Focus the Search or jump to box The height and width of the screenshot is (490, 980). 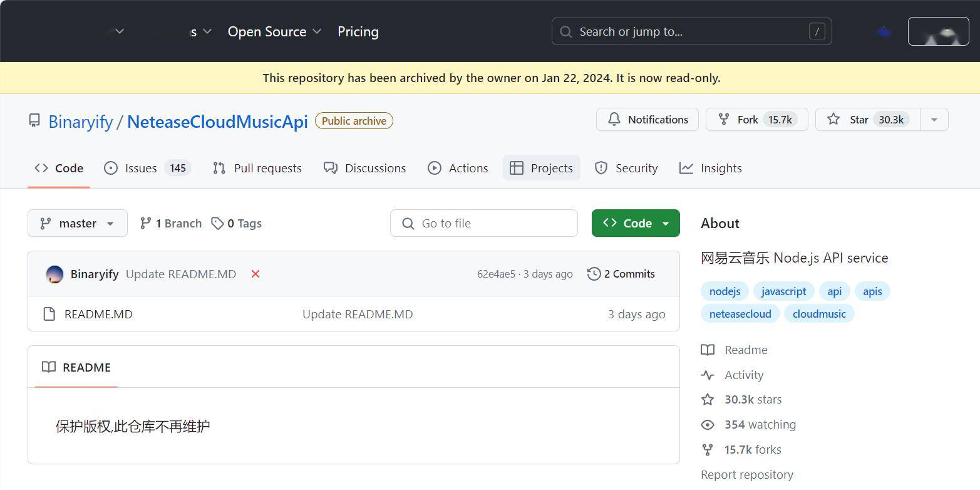coord(691,31)
